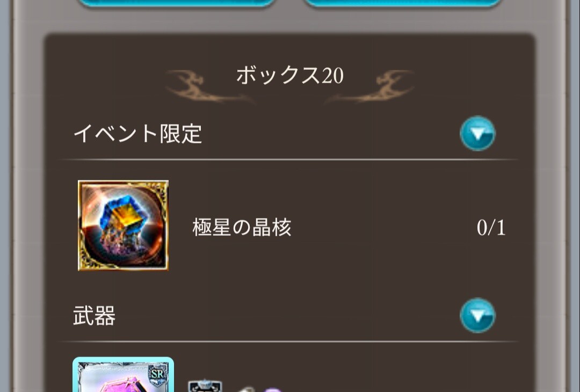Click the right teal button at top
This screenshot has width=580, height=392.
point(403,3)
